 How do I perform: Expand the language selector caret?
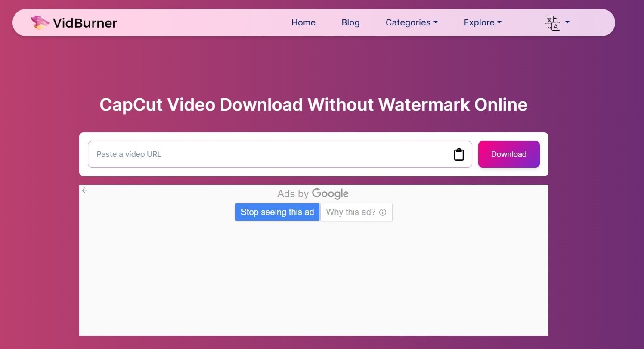(x=567, y=22)
